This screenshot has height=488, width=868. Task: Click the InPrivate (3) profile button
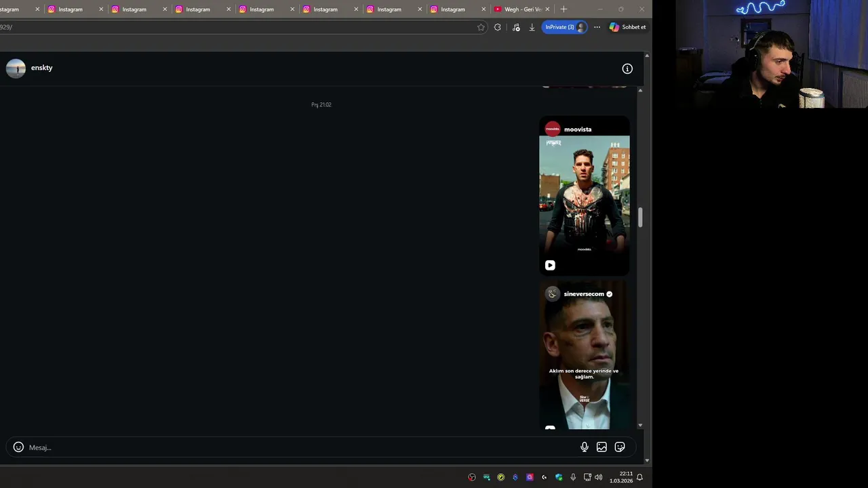point(564,27)
